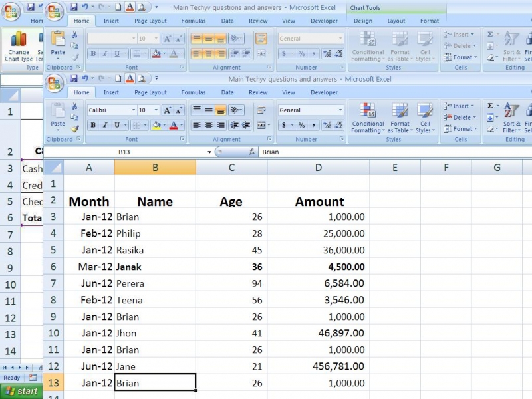The image size is (532, 399).
Task: Open the Calibri font name dropdown
Action: coord(132,110)
